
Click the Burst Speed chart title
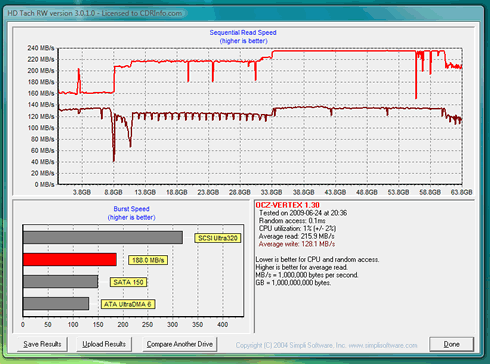point(131,209)
